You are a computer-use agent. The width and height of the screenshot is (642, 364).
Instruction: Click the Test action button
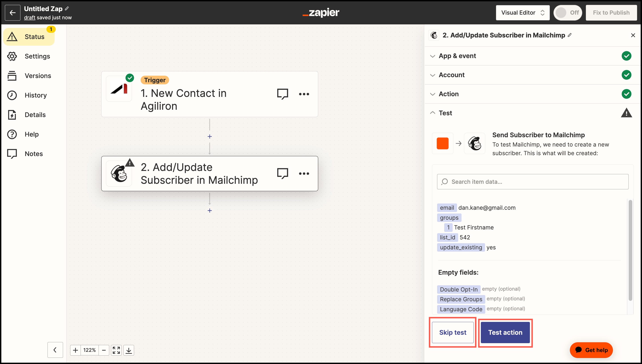pyautogui.click(x=505, y=332)
